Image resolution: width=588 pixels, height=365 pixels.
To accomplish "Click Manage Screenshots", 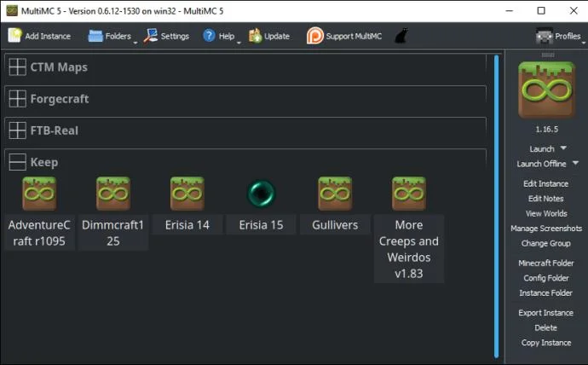I will tap(546, 229).
